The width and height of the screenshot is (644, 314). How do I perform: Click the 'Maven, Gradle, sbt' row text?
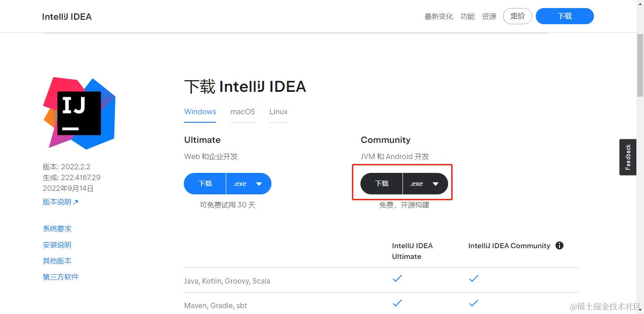click(x=216, y=306)
